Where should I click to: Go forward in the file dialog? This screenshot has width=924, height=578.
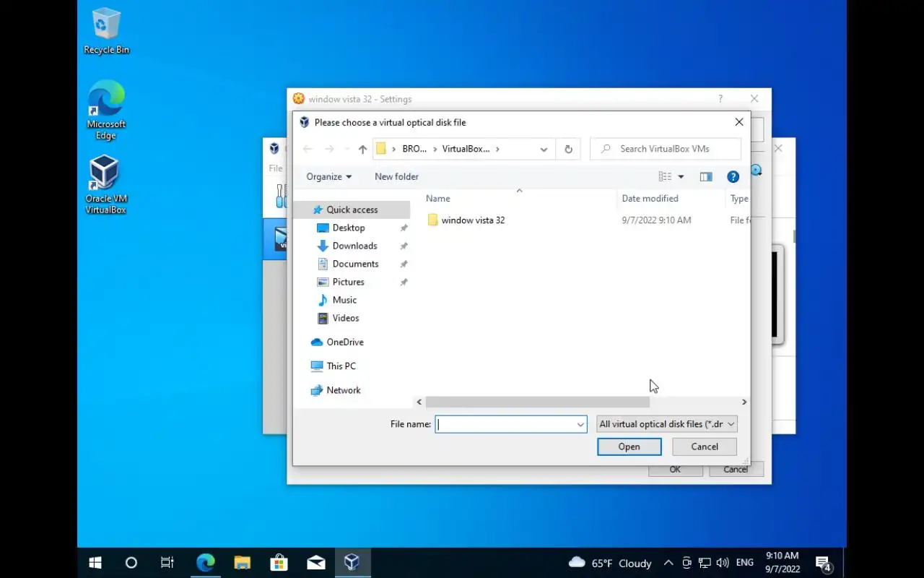tap(329, 149)
